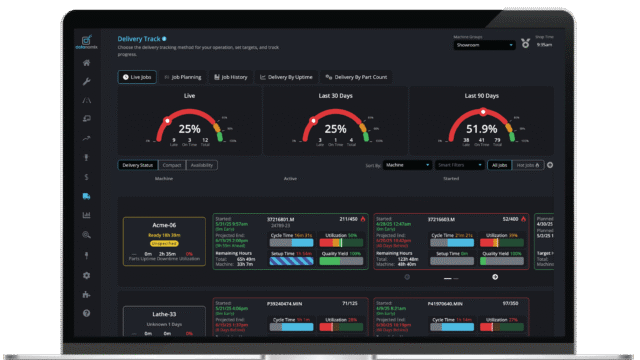
Task: Click the Live 25% gauge value
Action: pyautogui.click(x=189, y=129)
